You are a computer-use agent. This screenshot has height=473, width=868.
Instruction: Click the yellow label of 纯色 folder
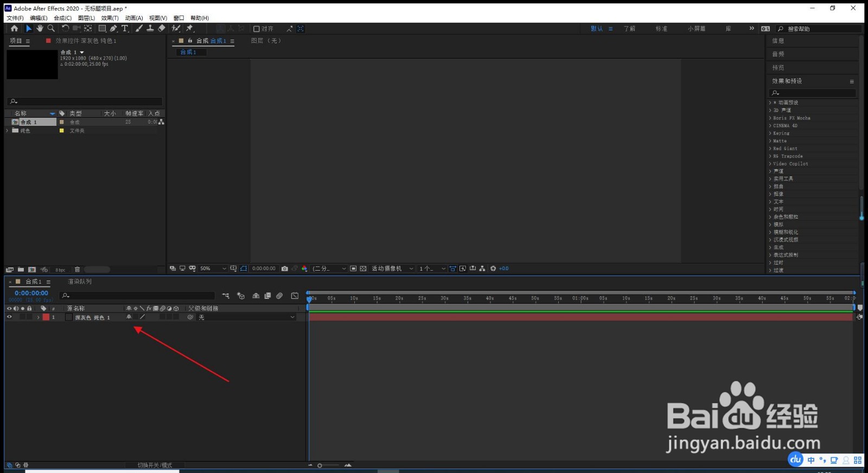click(61, 131)
